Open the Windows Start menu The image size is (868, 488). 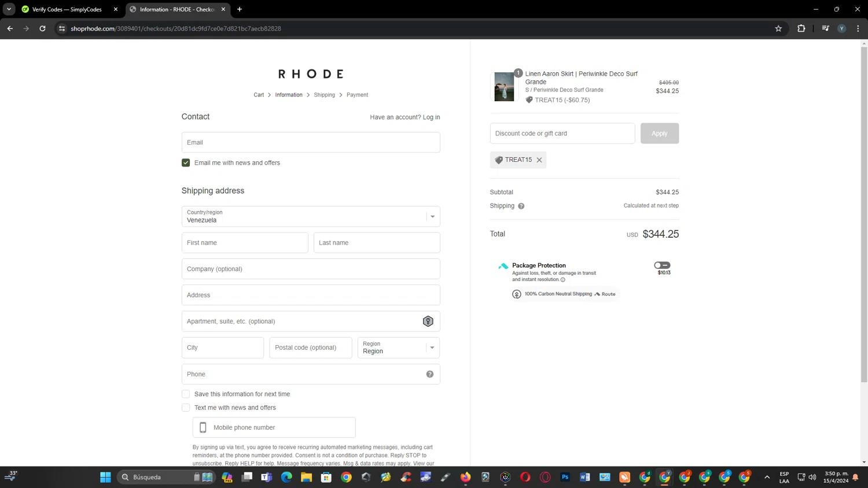[x=105, y=477]
